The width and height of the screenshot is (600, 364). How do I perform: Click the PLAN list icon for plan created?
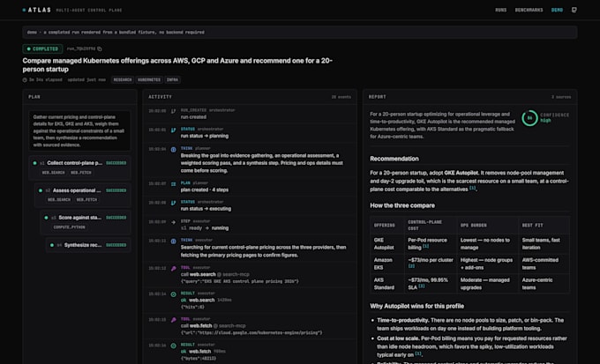coord(173,184)
